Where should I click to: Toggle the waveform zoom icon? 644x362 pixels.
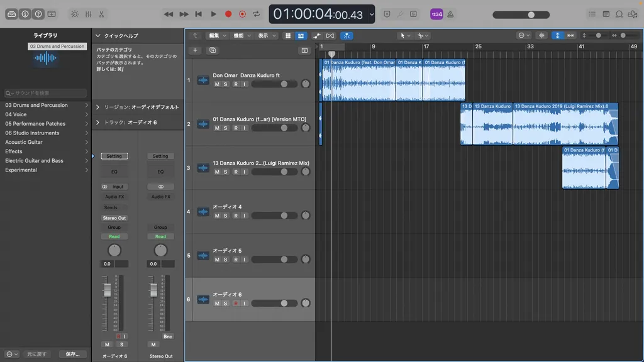[x=541, y=35]
